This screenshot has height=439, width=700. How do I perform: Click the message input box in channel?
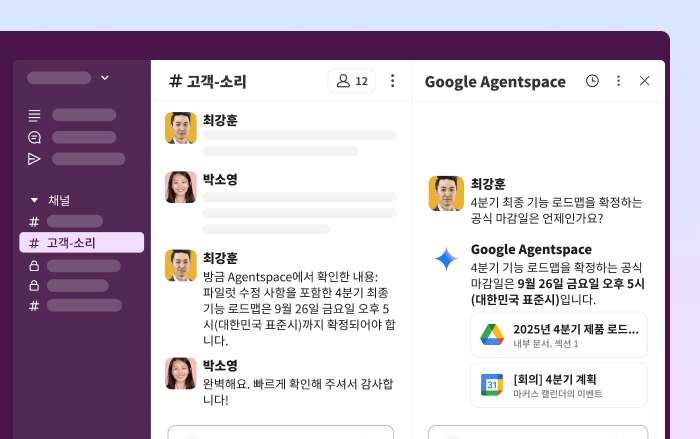coord(280,433)
